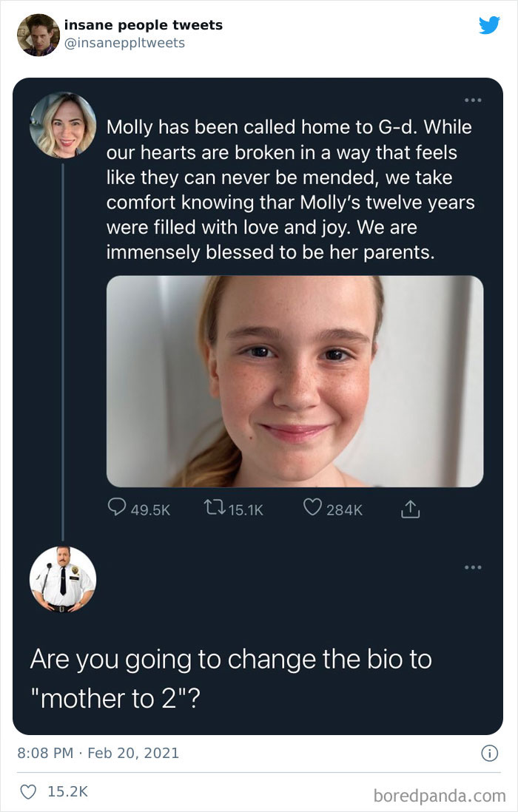
Task: Click the Twitter bird logo
Action: (x=489, y=25)
